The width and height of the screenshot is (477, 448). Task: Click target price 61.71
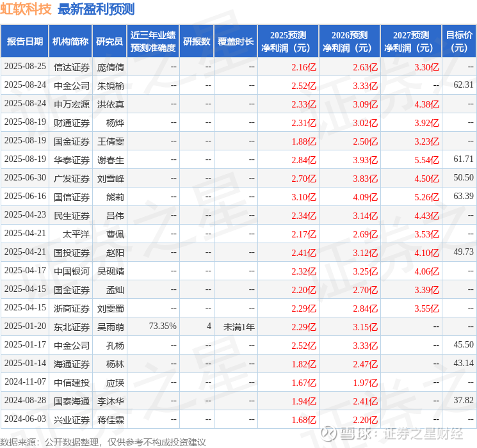pos(464,159)
